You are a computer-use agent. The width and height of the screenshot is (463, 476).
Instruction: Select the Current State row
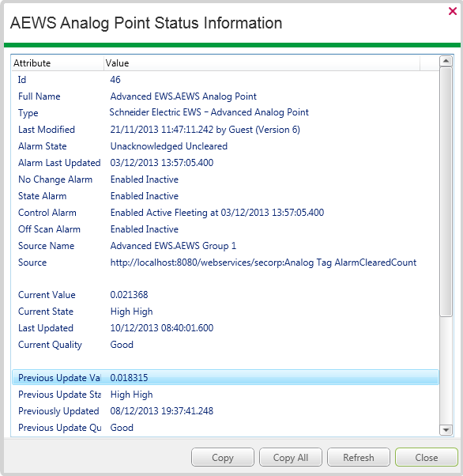(225, 312)
